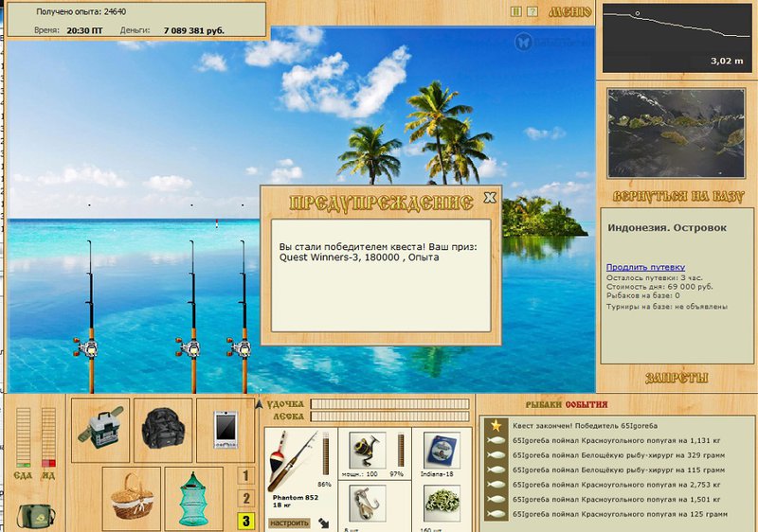Click the green bait icon
This screenshot has width=758, height=532.
(x=442, y=504)
